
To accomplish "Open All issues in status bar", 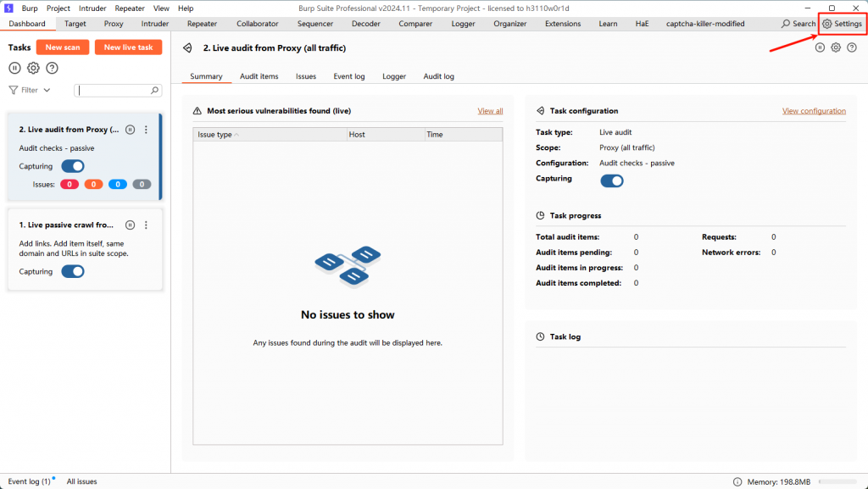I will 82,481.
